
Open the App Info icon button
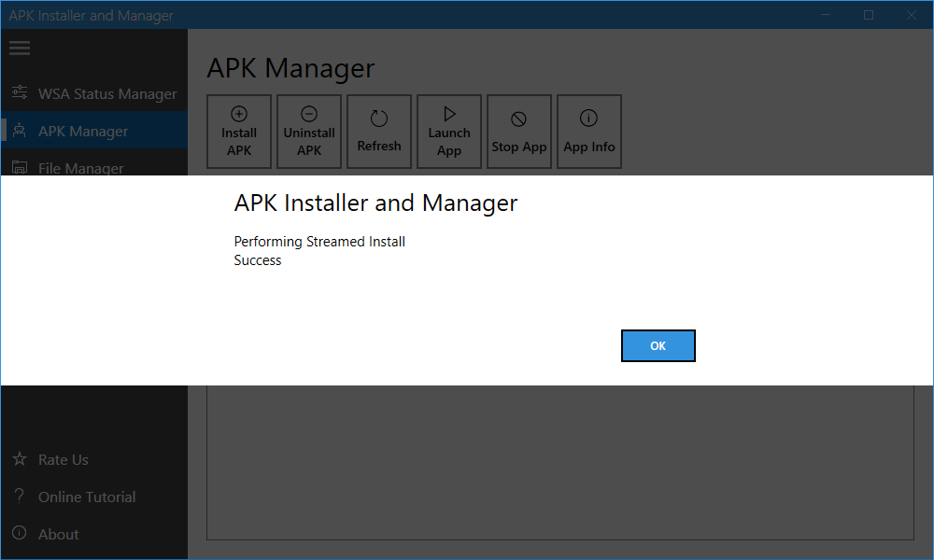click(x=589, y=118)
